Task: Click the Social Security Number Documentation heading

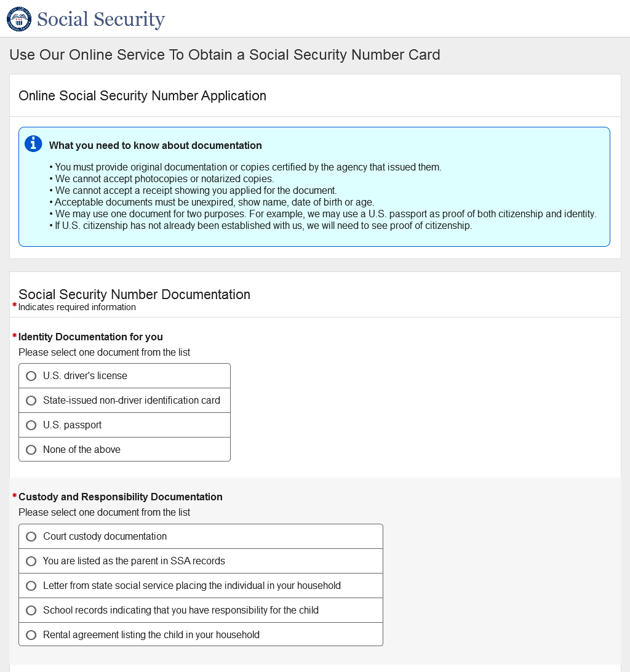Action: pos(134,294)
